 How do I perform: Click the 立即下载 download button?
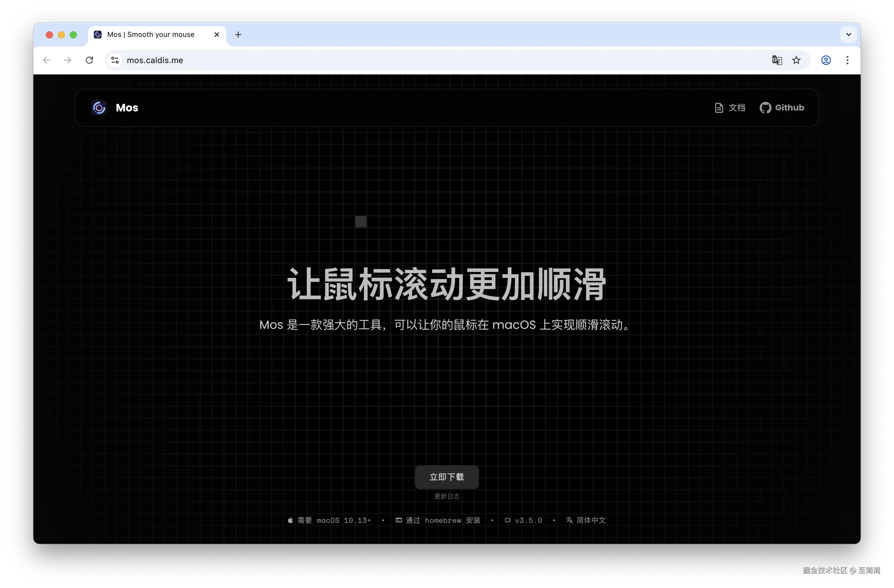pyautogui.click(x=447, y=477)
